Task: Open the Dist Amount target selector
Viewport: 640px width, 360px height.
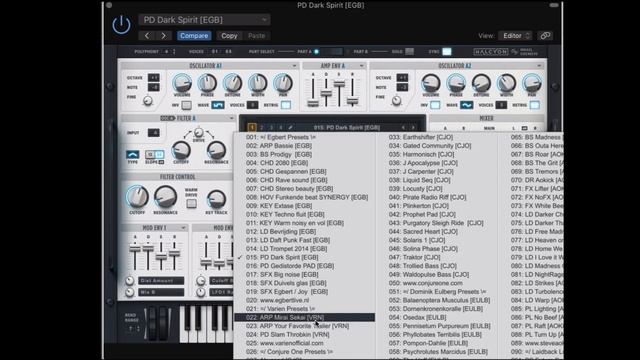Action: (161, 281)
